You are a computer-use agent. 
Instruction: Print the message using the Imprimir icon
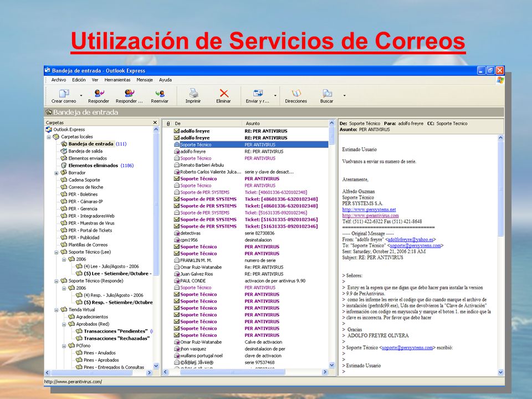tap(193, 93)
